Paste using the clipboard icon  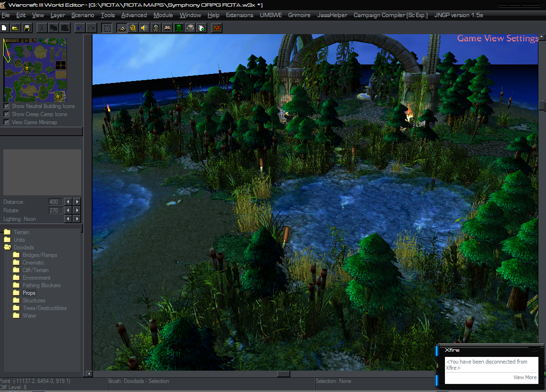pyautogui.click(x=65, y=28)
